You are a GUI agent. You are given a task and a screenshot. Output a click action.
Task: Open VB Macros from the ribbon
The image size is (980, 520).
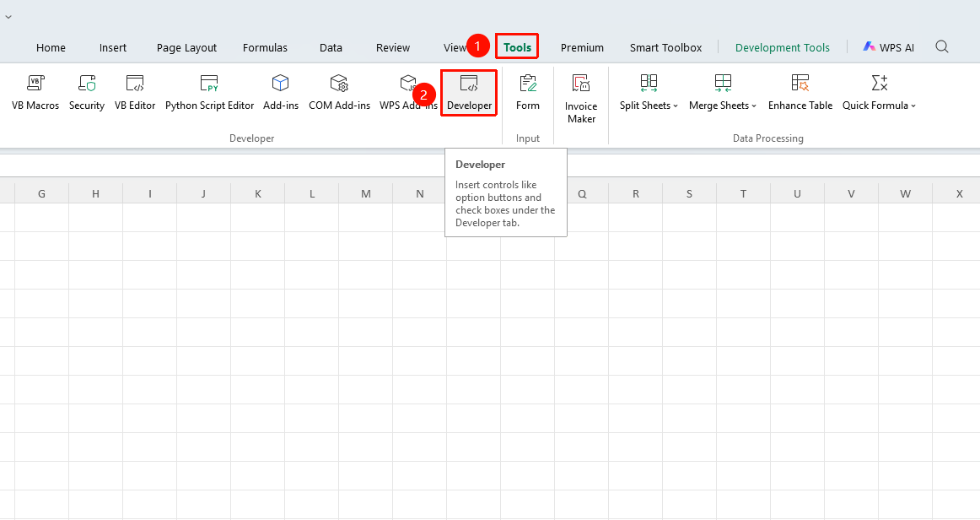pos(35,93)
